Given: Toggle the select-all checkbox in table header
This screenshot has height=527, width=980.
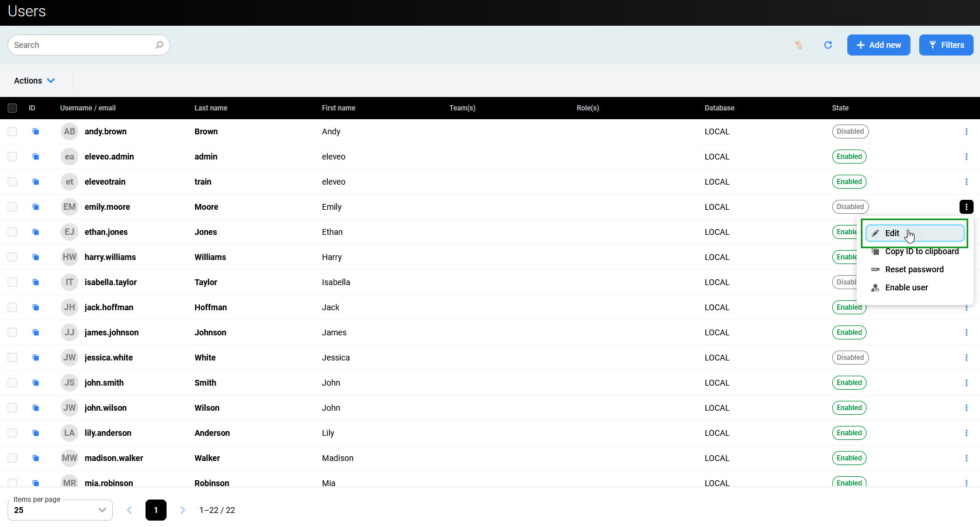Looking at the screenshot, I should [12, 108].
